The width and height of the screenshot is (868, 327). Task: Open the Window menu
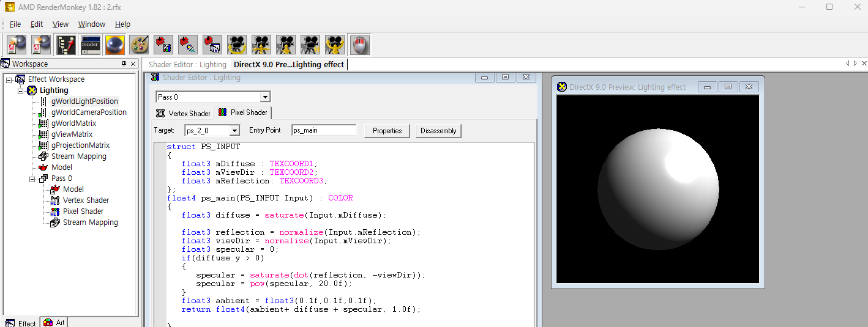pos(92,24)
